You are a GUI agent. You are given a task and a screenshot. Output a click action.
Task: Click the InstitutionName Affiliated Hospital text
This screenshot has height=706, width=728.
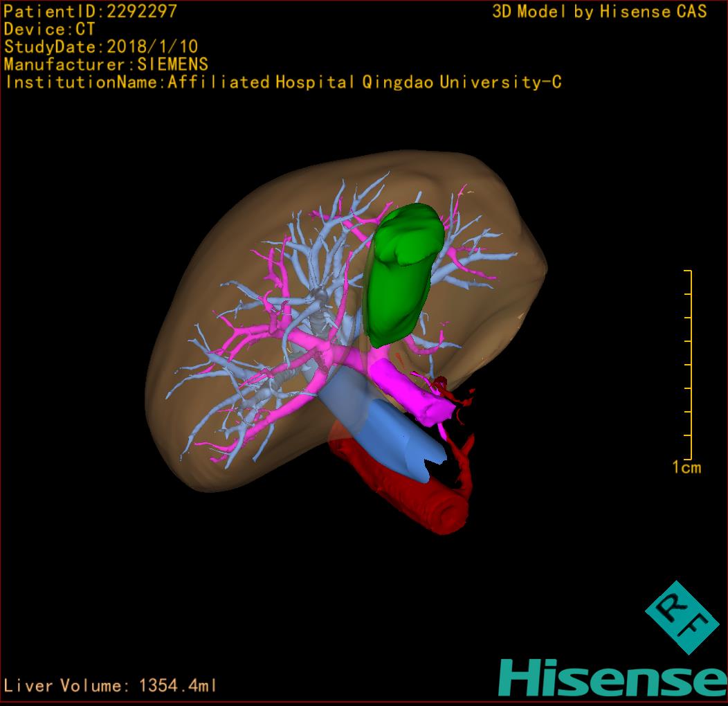tap(283, 82)
